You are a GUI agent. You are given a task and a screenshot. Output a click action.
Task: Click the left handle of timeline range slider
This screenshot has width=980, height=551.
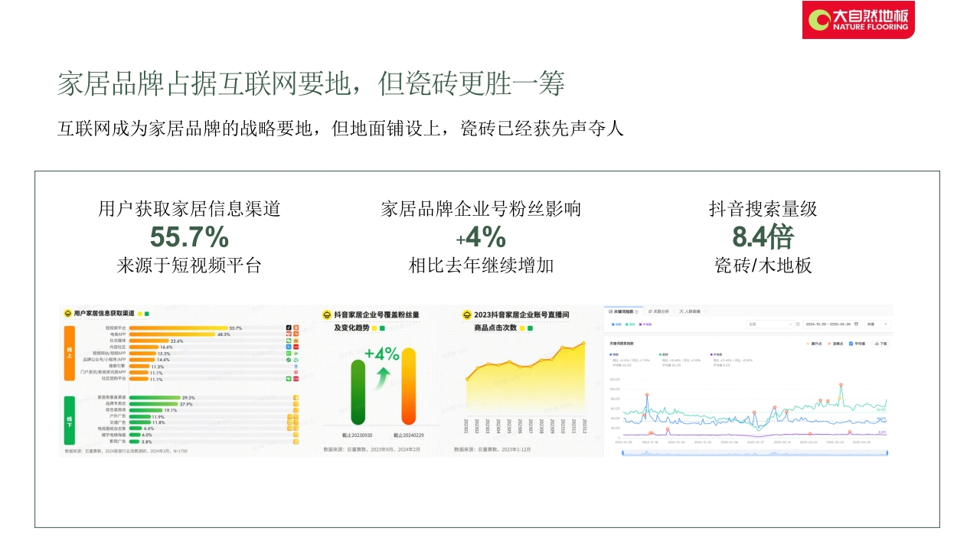click(622, 453)
